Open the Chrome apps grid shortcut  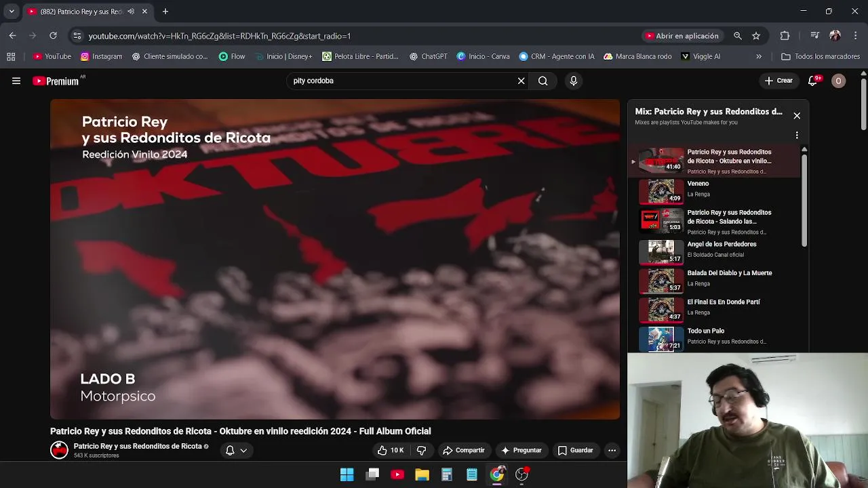point(11,56)
